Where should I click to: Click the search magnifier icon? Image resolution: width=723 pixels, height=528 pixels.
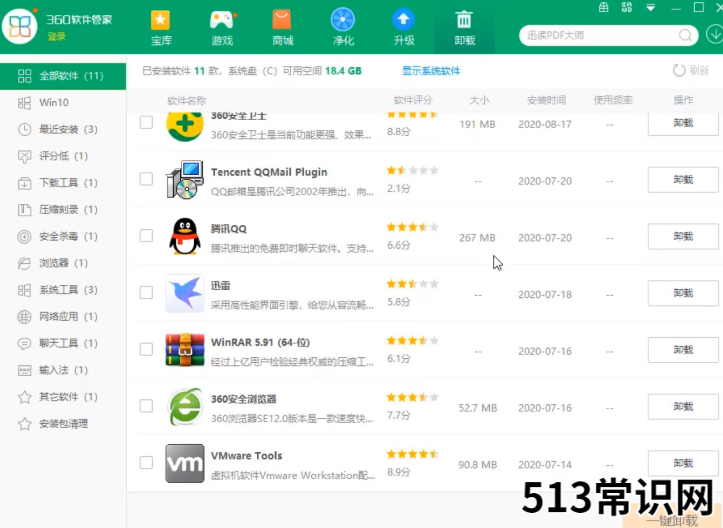685,36
